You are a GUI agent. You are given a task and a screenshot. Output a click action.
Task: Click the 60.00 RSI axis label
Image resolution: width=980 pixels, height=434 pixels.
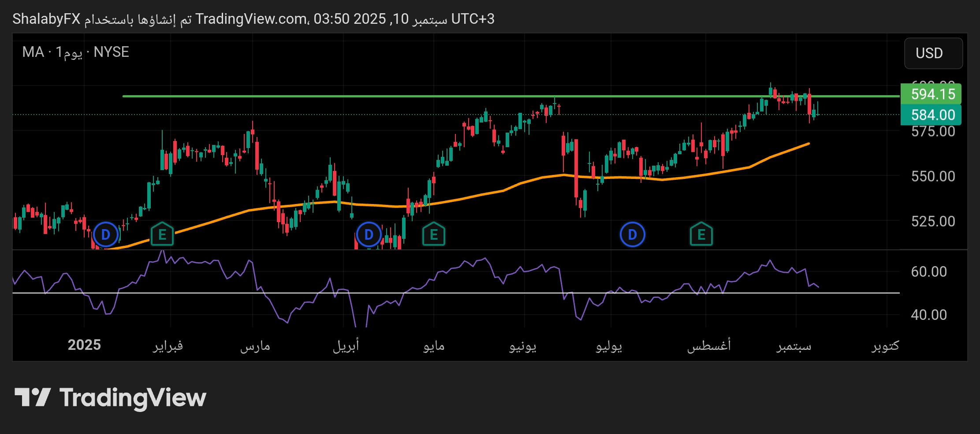click(x=928, y=272)
